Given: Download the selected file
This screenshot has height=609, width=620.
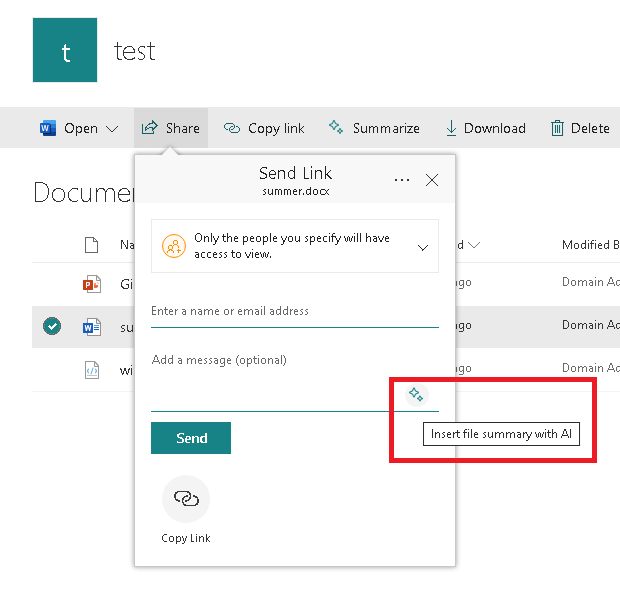Looking at the screenshot, I should (486, 128).
